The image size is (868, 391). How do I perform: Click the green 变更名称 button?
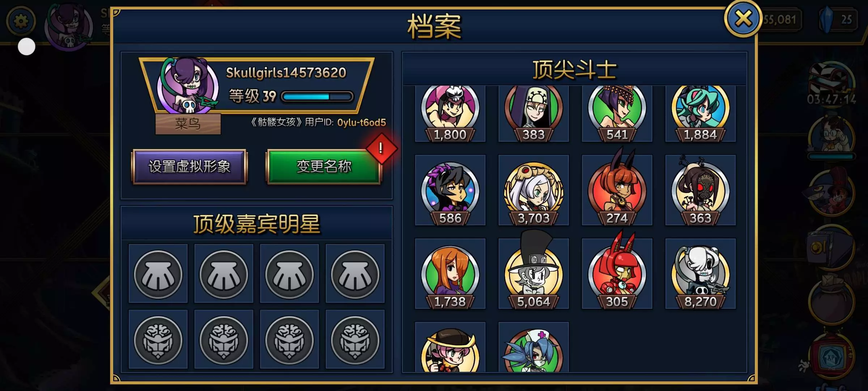[324, 167]
